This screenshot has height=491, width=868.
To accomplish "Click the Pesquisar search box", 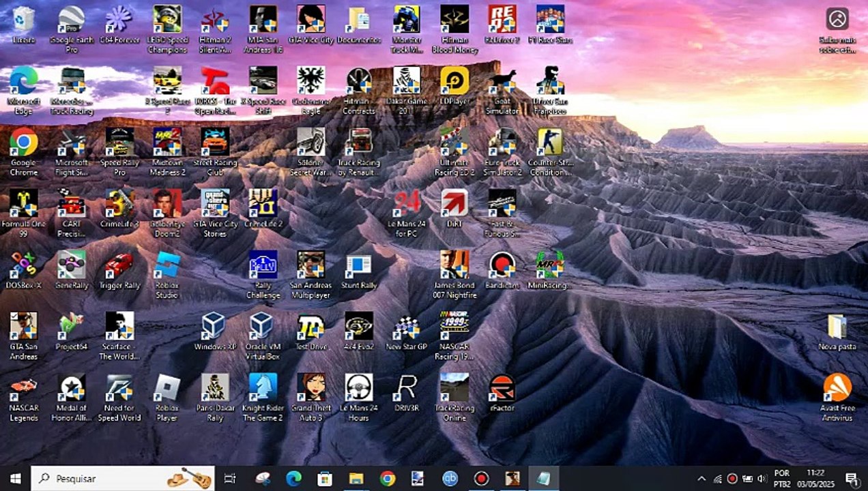I will pos(123,478).
